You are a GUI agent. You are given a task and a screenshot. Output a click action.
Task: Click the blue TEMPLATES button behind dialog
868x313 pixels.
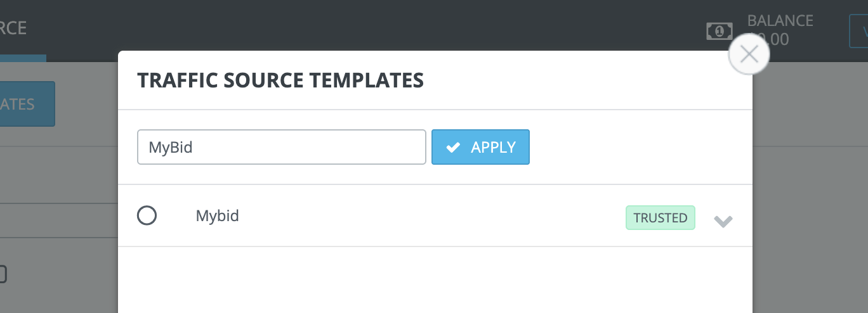pyautogui.click(x=25, y=104)
